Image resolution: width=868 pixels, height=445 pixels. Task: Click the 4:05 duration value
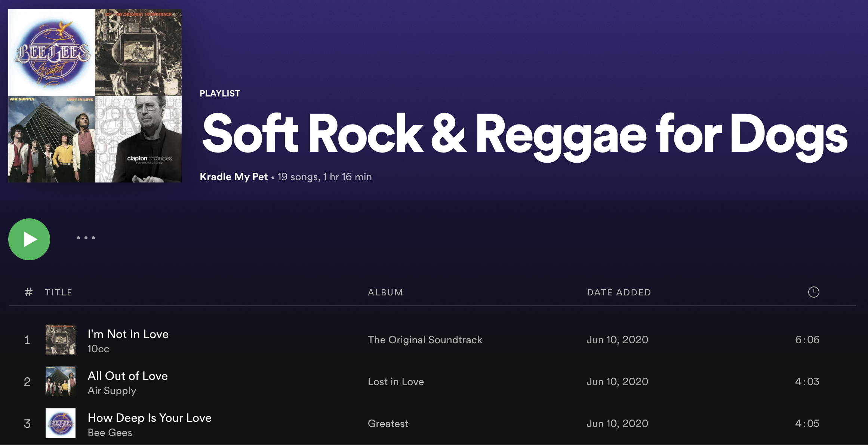[807, 423]
